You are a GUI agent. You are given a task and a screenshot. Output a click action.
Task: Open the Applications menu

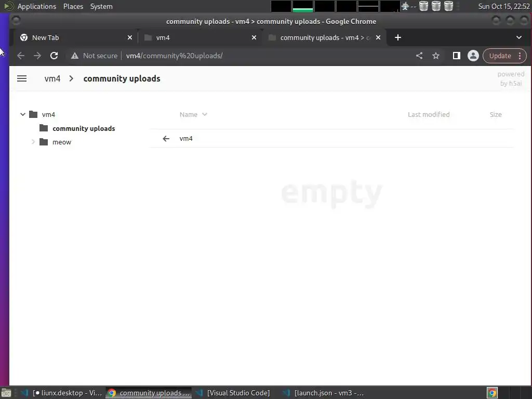coord(37,6)
